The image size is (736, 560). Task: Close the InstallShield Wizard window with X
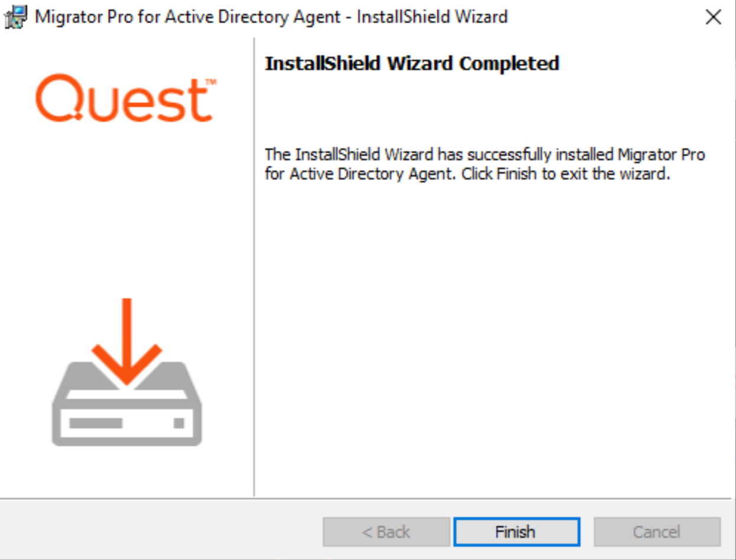pos(714,17)
